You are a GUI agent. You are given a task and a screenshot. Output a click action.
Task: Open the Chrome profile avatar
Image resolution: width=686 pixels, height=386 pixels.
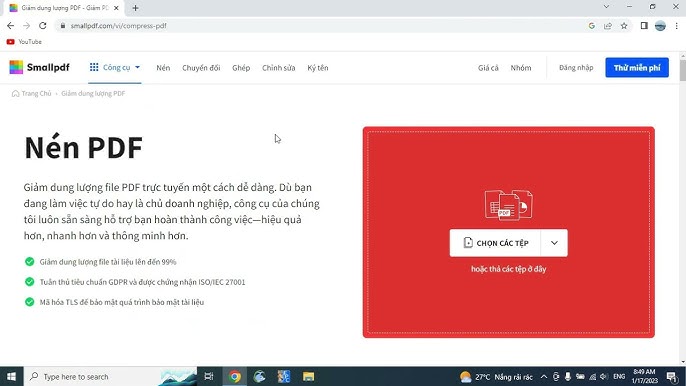coord(660,26)
